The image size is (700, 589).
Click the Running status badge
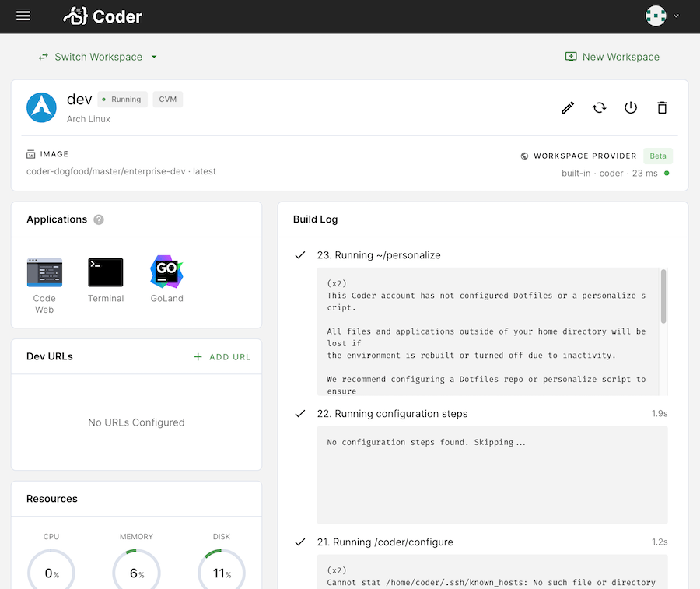coord(122,99)
